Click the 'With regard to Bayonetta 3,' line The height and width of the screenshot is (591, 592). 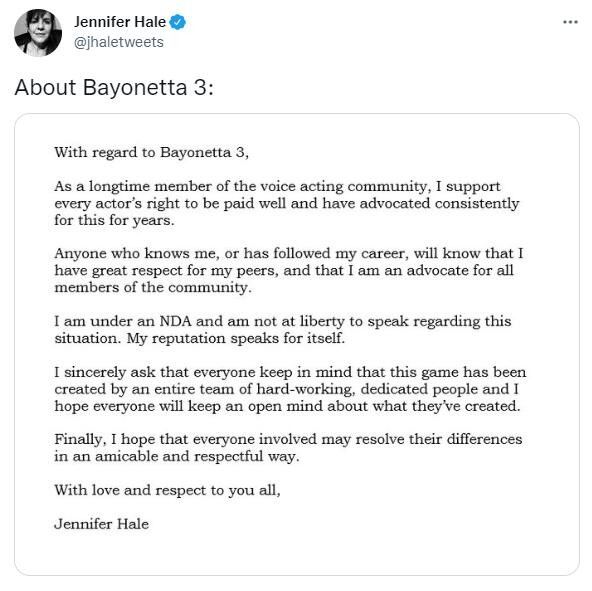point(152,153)
